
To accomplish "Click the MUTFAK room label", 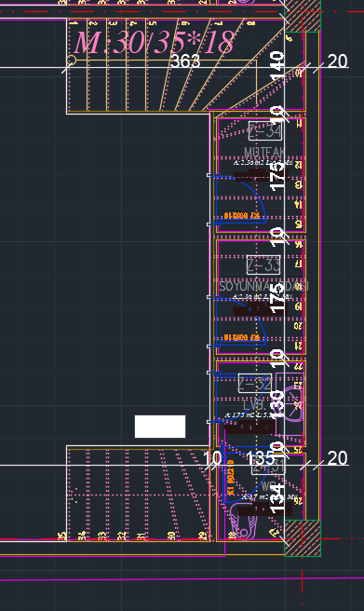I will 264,153.
